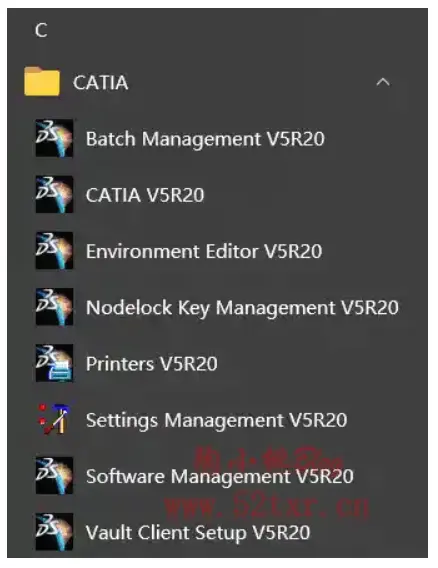The image size is (438, 568).
Task: Launch Batch Management V5R20 text entry
Action: coord(205,139)
